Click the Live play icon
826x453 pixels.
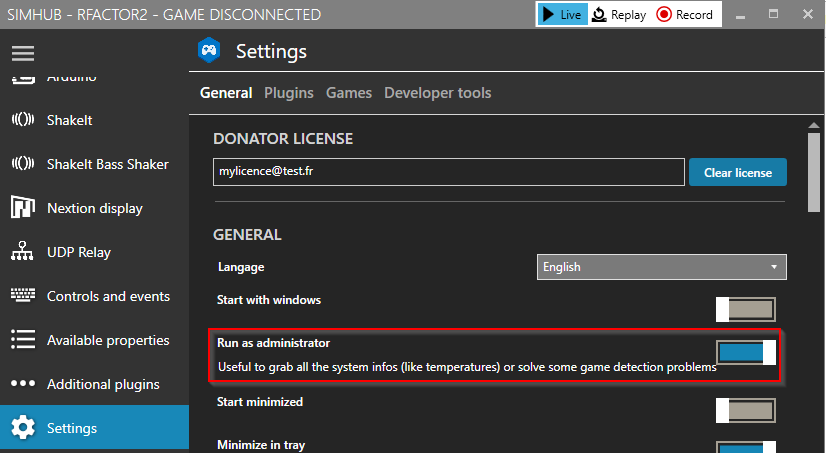coord(548,14)
